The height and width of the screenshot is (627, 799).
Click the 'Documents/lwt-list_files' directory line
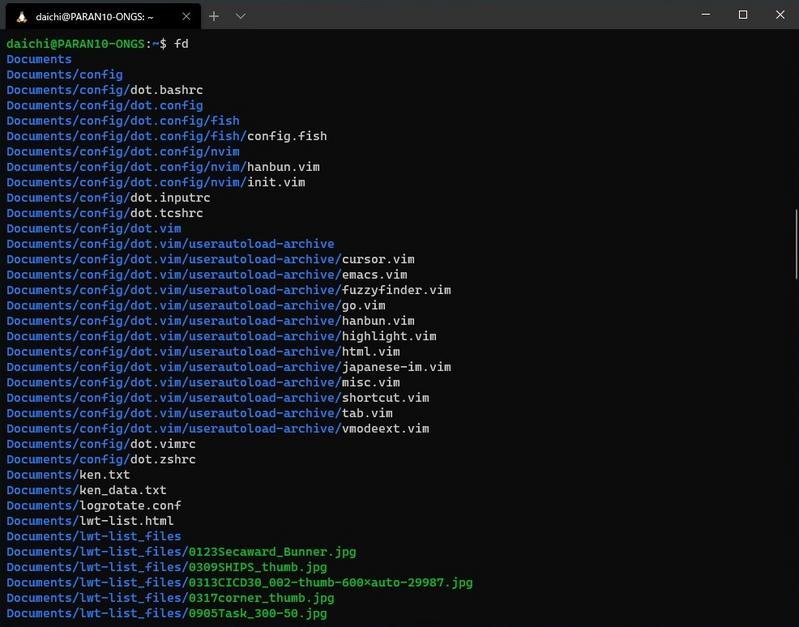tap(94, 536)
